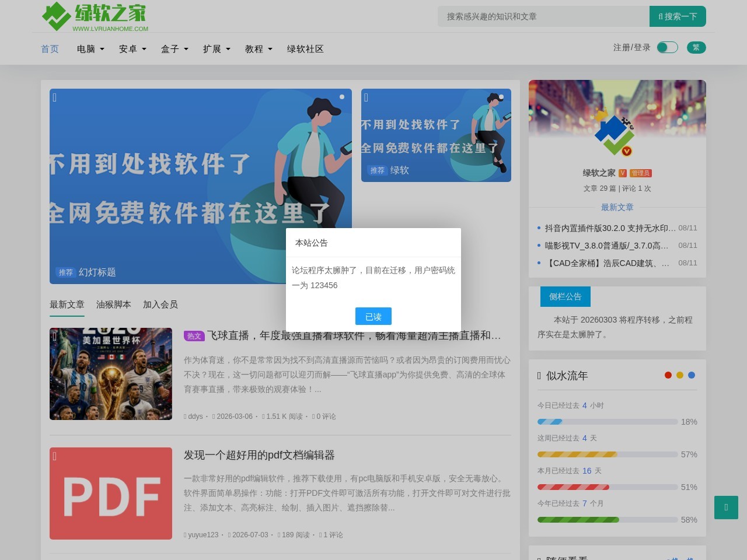Open the 注册/登录 link
The image size is (747, 560).
click(x=631, y=47)
